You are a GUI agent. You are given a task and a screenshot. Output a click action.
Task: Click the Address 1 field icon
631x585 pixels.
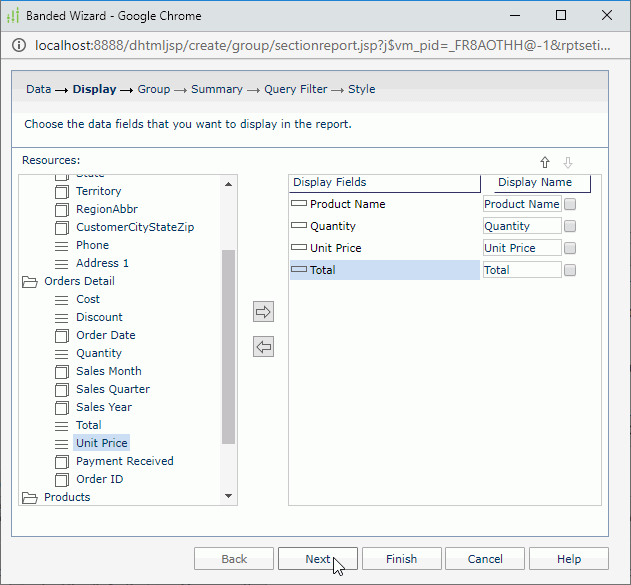point(62,264)
